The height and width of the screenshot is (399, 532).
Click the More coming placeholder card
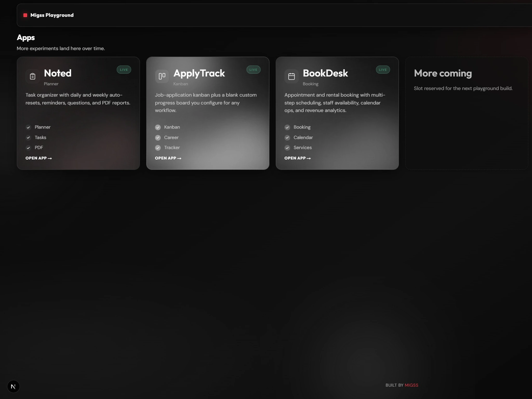467,113
